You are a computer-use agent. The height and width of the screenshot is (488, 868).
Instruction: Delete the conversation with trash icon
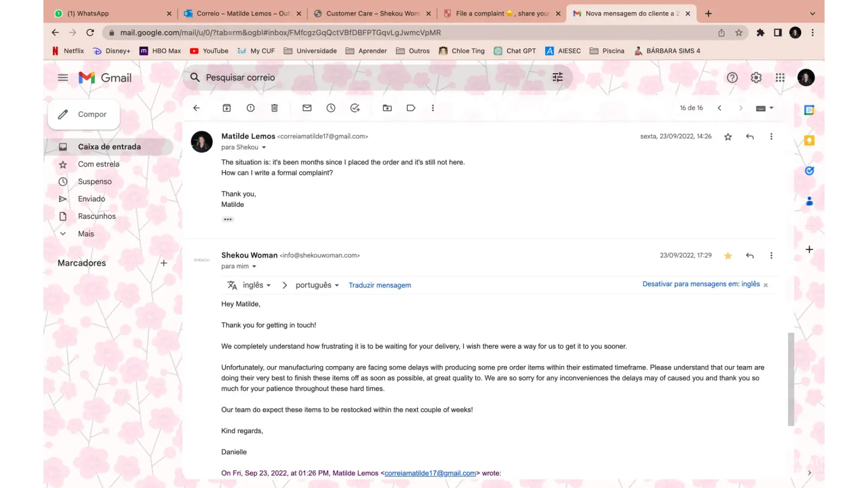click(274, 108)
